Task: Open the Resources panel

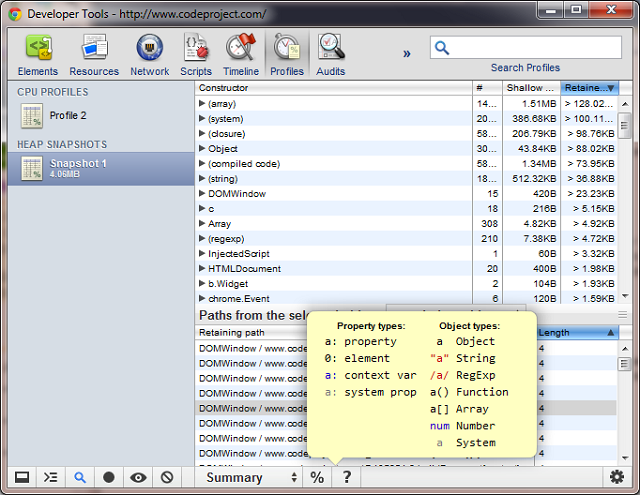Action: pyautogui.click(x=94, y=55)
